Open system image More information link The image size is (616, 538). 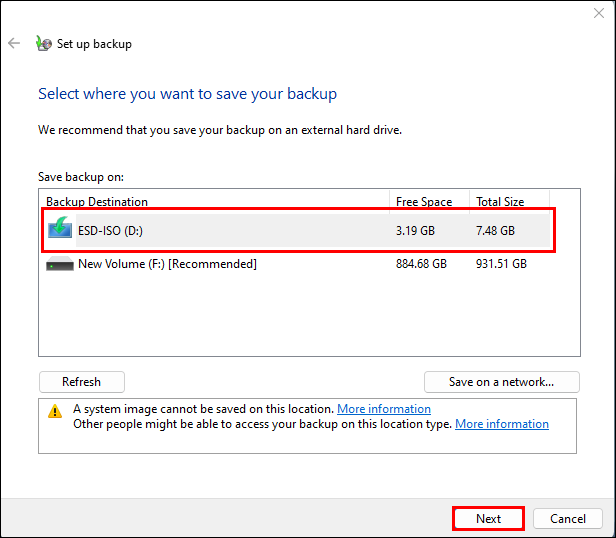pos(384,409)
